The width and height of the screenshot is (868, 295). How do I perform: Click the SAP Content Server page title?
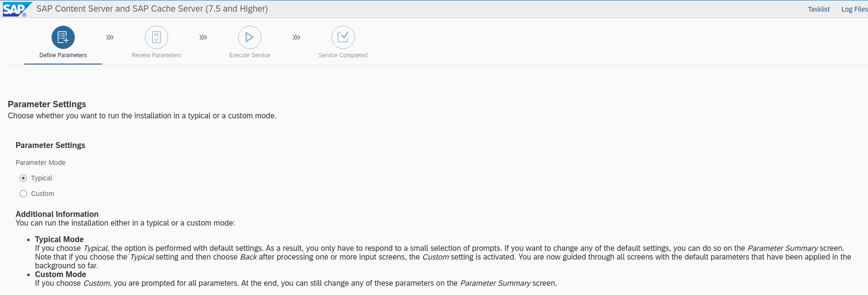pyautogui.click(x=152, y=9)
